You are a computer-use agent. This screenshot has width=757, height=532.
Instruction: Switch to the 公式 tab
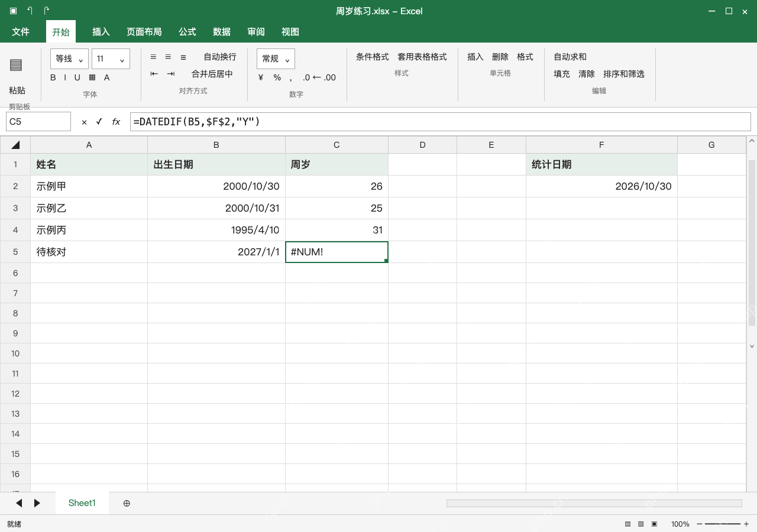(x=187, y=32)
